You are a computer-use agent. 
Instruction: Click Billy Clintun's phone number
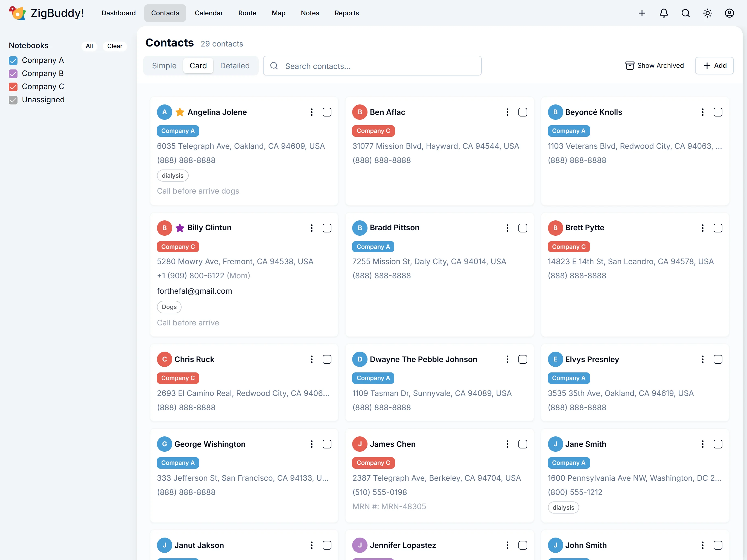point(191,276)
